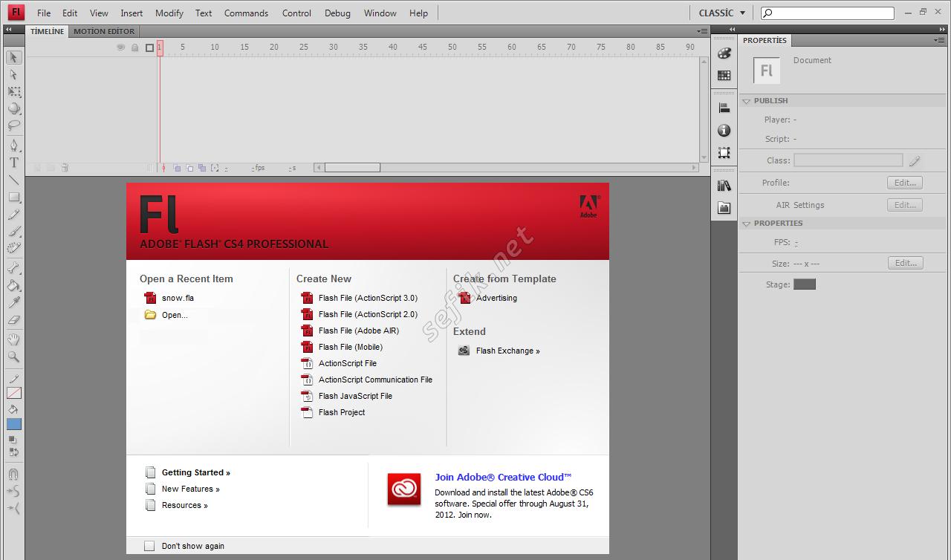951x560 pixels.
Task: Collapse the Properties panel to icons
Action: [x=941, y=30]
